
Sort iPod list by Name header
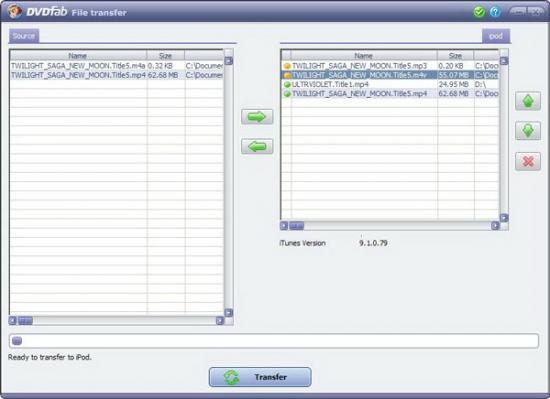pyautogui.click(x=363, y=55)
